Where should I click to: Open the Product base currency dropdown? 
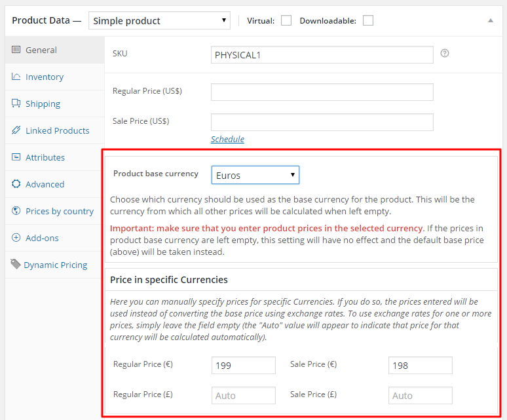coord(255,175)
